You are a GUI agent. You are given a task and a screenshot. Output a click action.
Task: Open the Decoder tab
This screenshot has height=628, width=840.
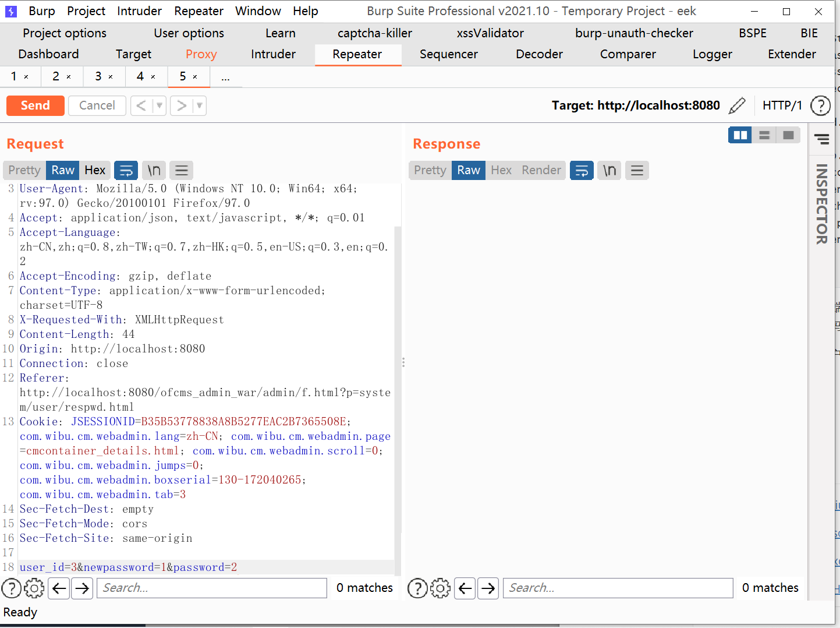[539, 54]
